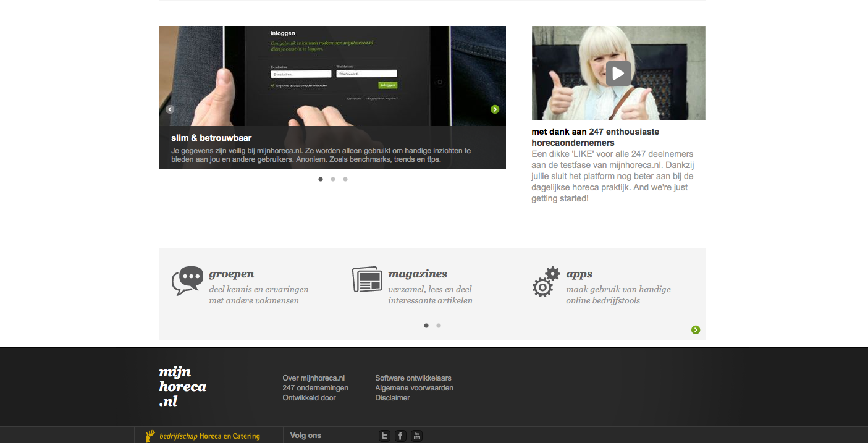The height and width of the screenshot is (443, 868).
Task: Click the bedrijfschap Horeca en Catering logo
Action: [x=203, y=436]
